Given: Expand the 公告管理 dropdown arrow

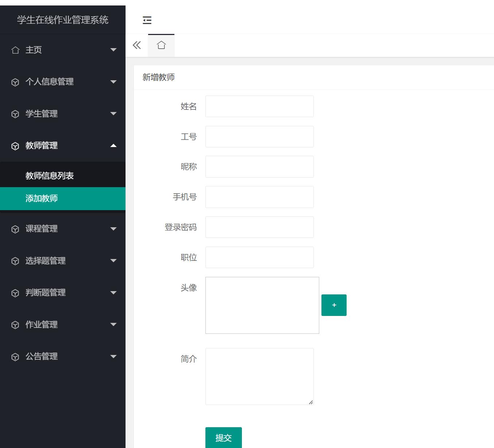Looking at the screenshot, I should coord(113,356).
